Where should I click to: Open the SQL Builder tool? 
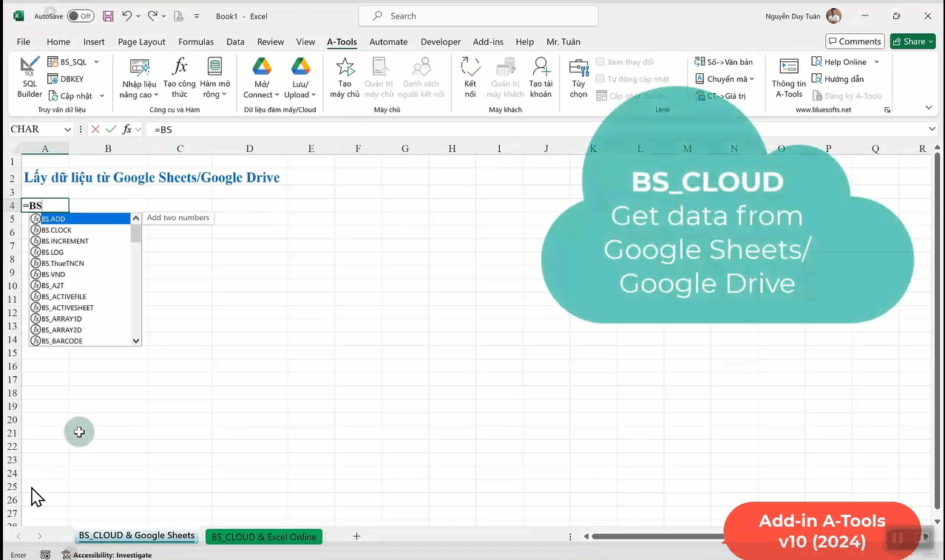[30, 78]
